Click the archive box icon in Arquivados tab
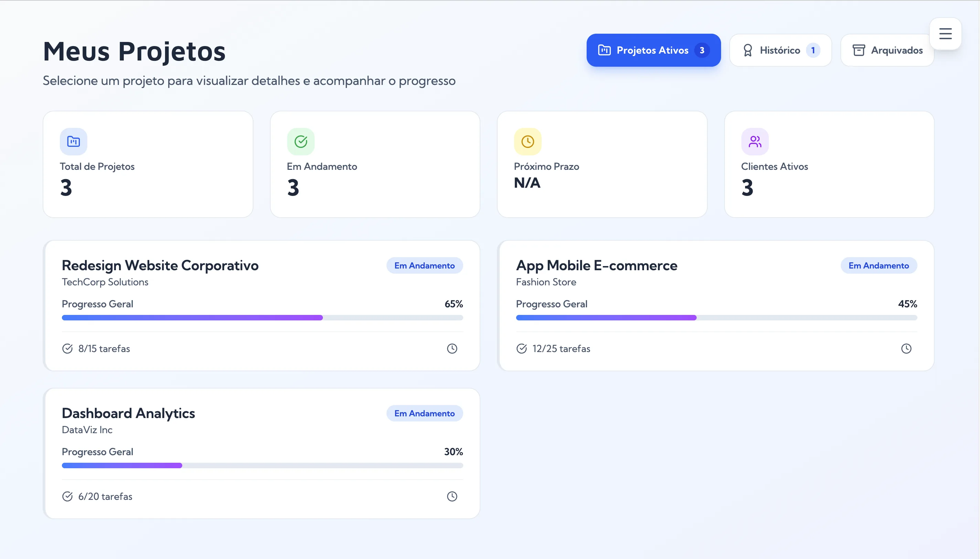The height and width of the screenshot is (559, 980). point(859,50)
